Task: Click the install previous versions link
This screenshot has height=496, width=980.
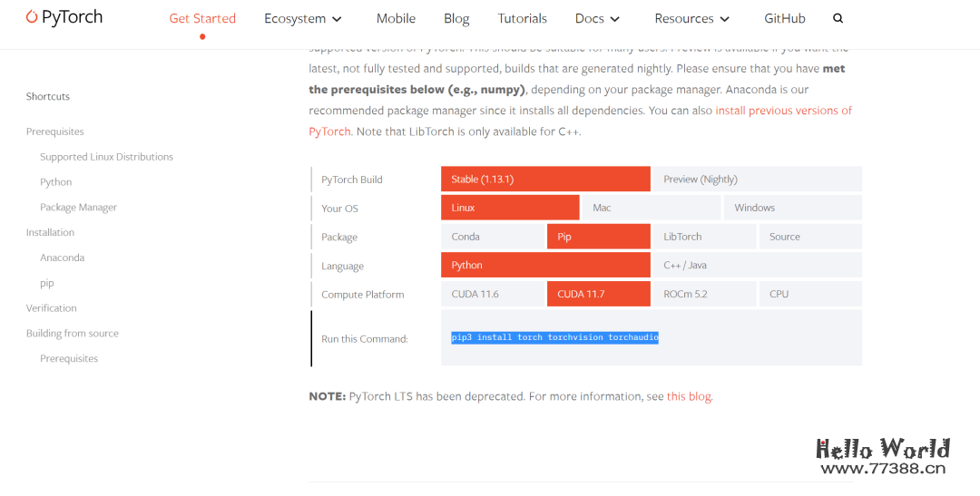Action: tap(783, 111)
